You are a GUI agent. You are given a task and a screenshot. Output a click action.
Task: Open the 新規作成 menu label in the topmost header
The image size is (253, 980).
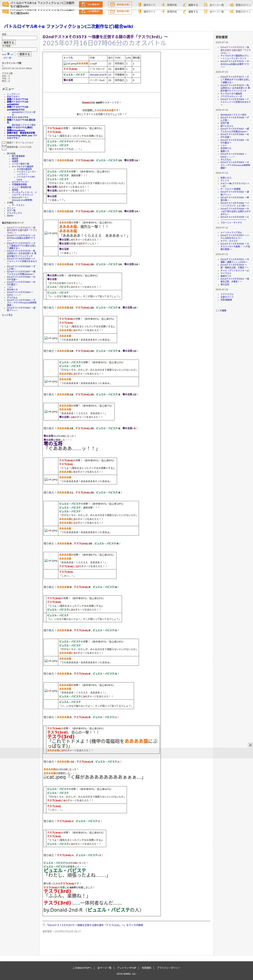point(172,5)
